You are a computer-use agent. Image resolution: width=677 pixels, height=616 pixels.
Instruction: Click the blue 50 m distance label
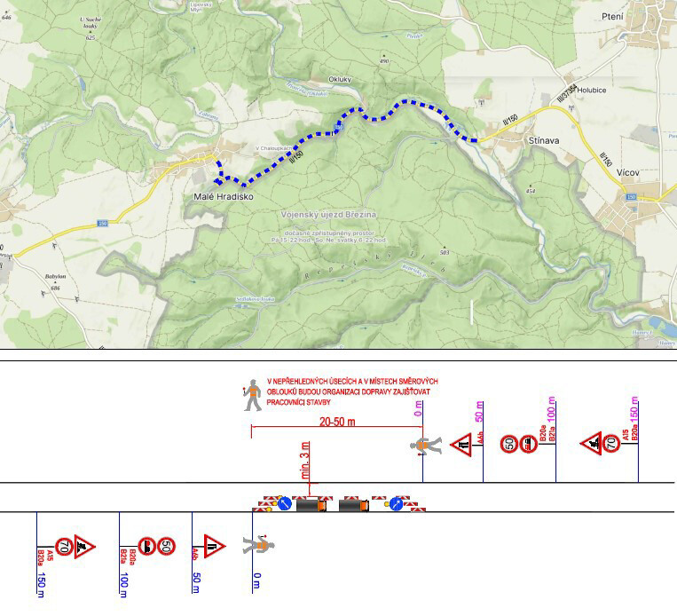pyautogui.click(x=196, y=583)
